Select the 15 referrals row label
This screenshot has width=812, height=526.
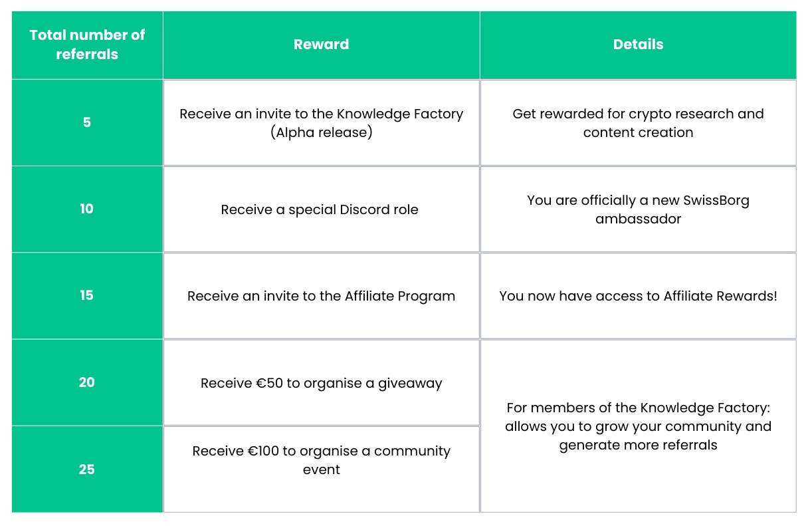(x=87, y=295)
